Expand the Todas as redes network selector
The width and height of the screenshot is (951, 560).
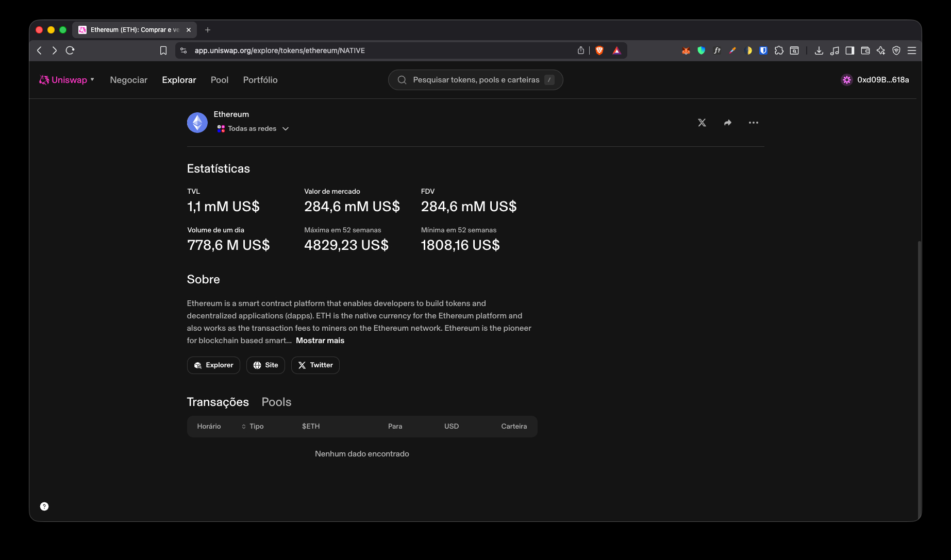point(253,129)
